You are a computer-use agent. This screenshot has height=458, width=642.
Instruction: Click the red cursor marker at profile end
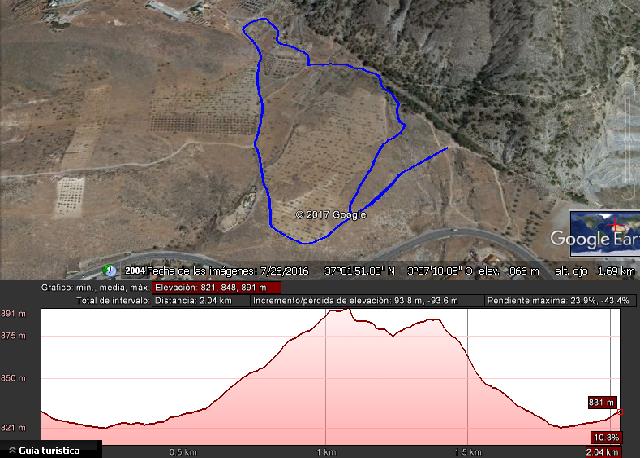click(x=619, y=412)
